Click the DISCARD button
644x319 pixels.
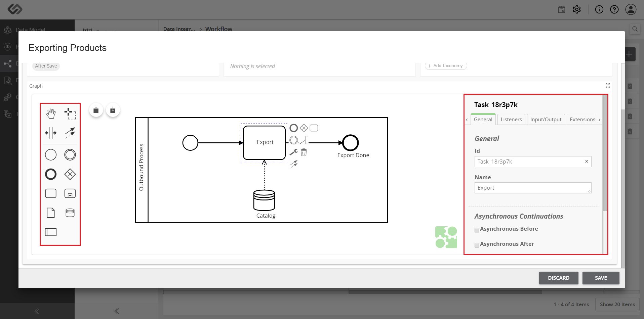pos(559,278)
